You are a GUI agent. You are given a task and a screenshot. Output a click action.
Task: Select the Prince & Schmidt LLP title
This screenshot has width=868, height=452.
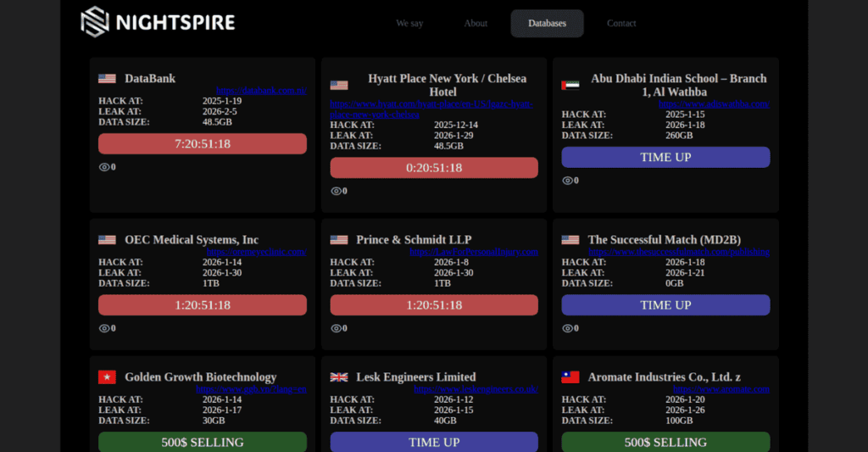(x=414, y=240)
